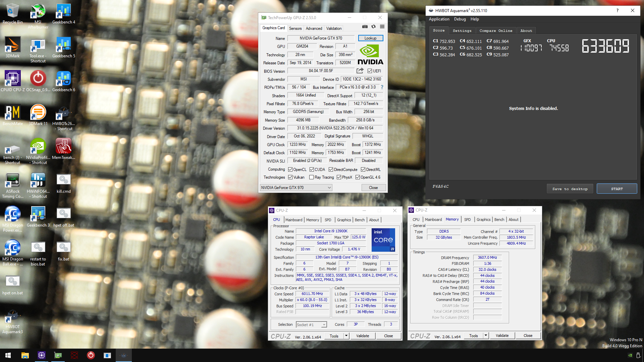Open Geekbench 4 desktop icon
Viewport: 644px width, 362px height.
63,13
